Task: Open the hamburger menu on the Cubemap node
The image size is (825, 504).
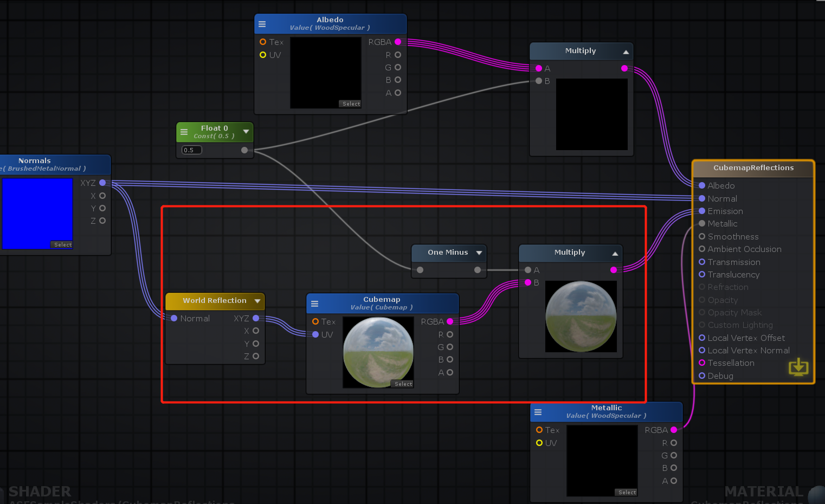Action: (314, 303)
